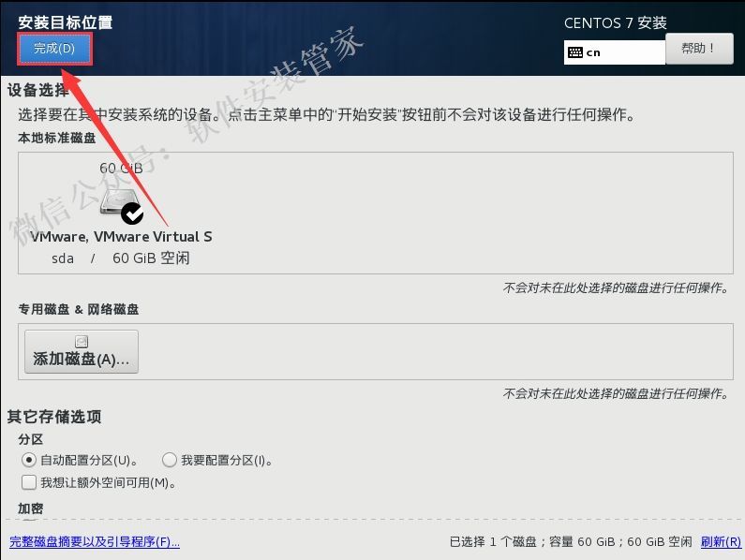Click the 专用磁盘 & 网络磁盘 heading
Viewport: 745px width, 560px height.
(79, 310)
